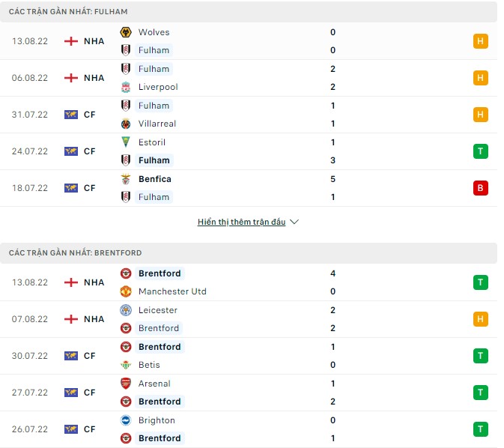Click the Leicester club crest icon
Screen dimensions: 504x448
pos(125,310)
